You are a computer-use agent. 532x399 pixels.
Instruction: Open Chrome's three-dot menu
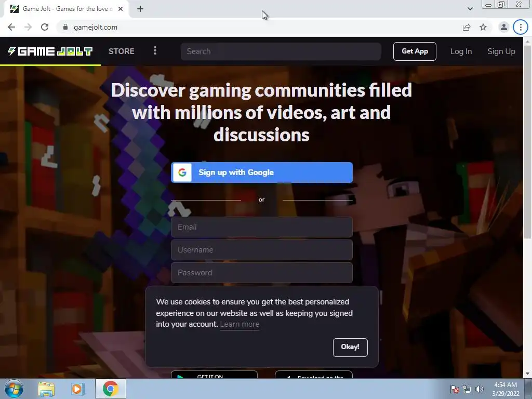tap(521, 27)
